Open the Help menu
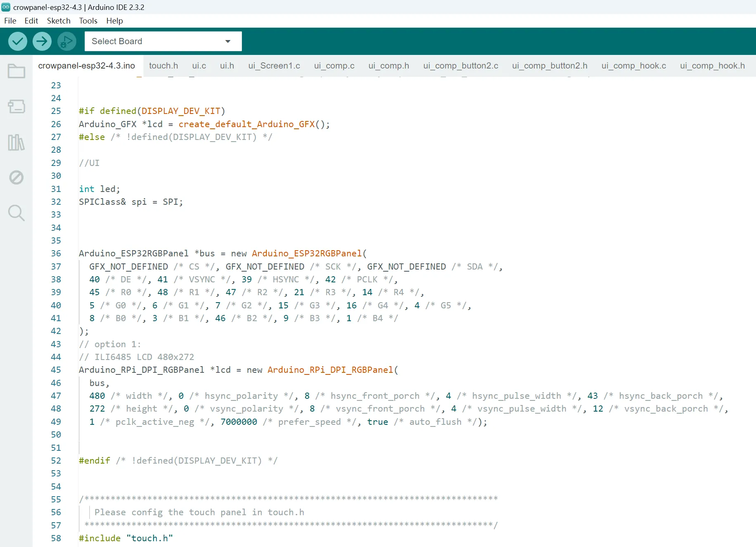This screenshot has width=756, height=547. [x=114, y=21]
